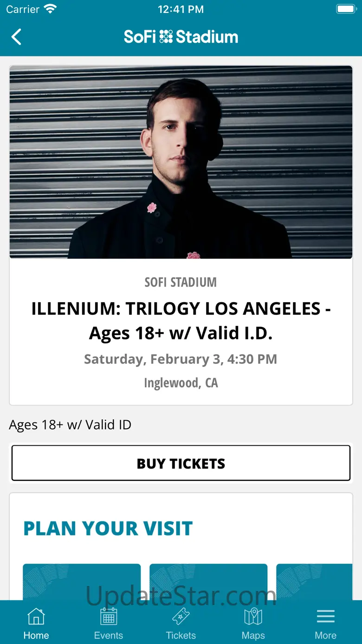Open the Home tab house icon

click(36, 617)
